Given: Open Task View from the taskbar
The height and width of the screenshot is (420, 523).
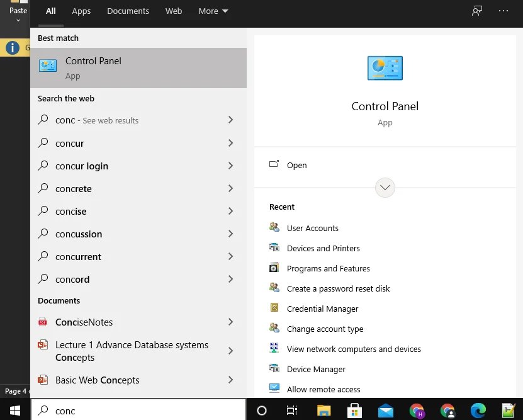Looking at the screenshot, I should coord(292,411).
